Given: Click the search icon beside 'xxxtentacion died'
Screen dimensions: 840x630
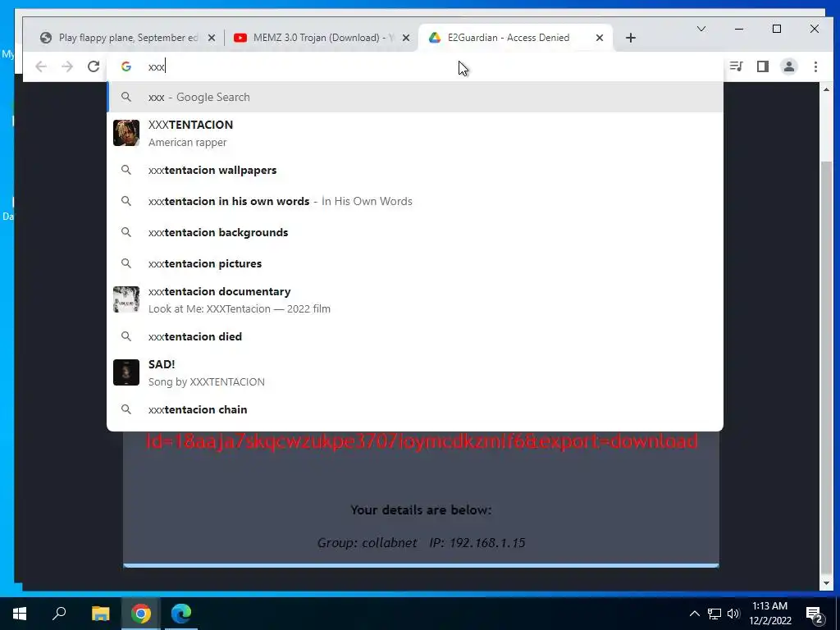Looking at the screenshot, I should point(126,336).
